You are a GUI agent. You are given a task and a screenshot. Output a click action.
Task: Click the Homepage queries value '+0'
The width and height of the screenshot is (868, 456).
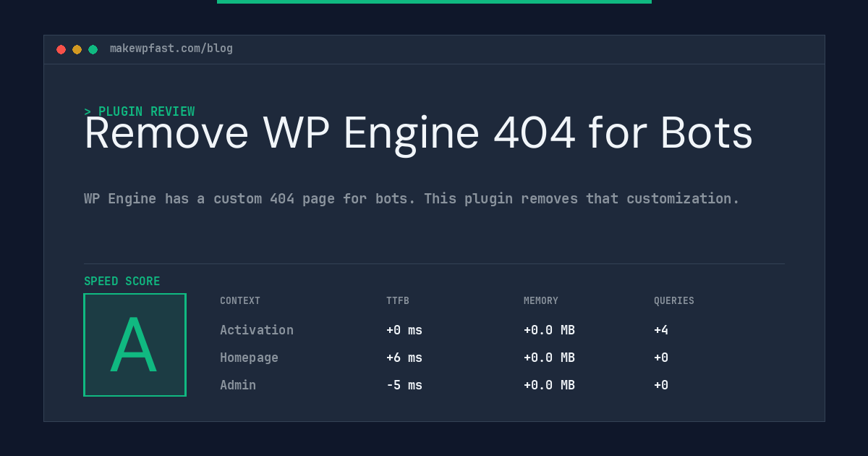click(x=661, y=358)
